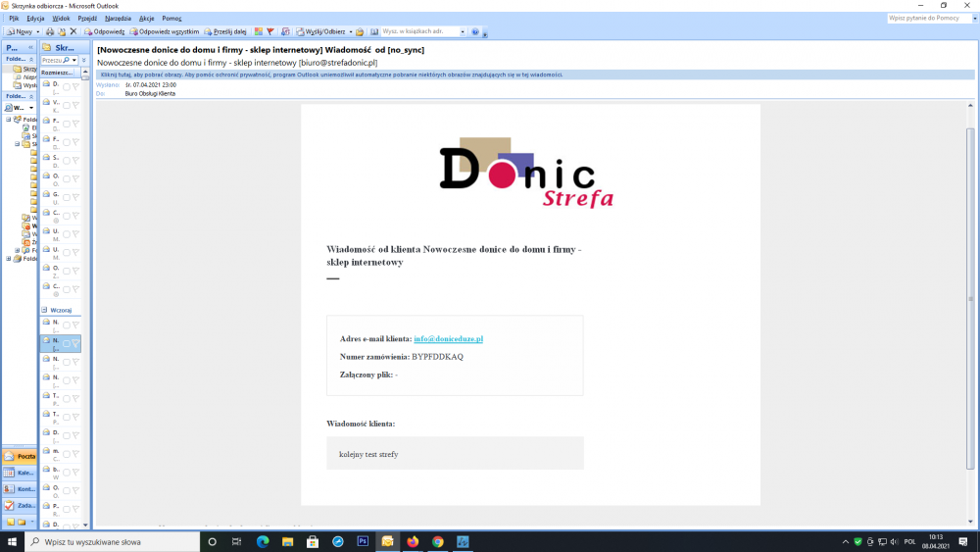Toggle category box on V. message

67,105
